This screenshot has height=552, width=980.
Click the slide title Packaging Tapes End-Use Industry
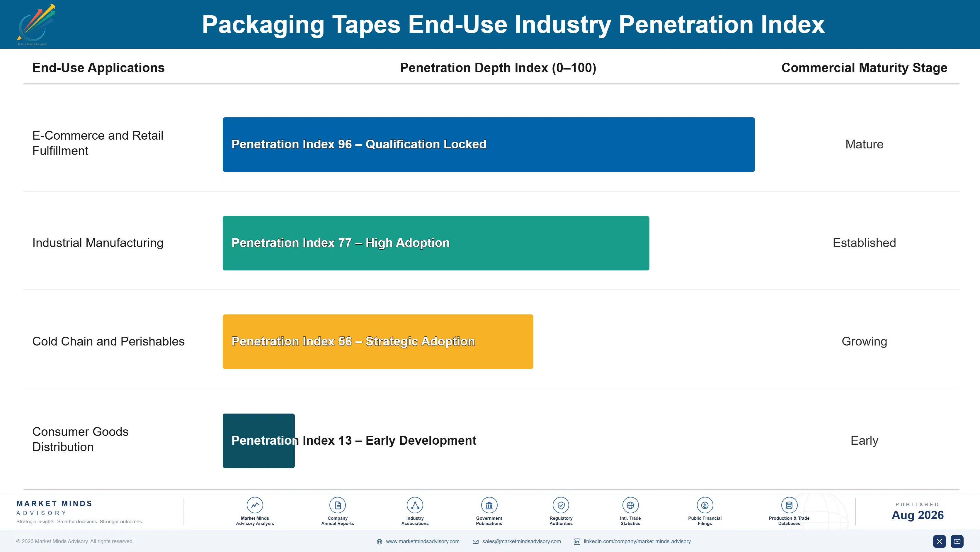(513, 25)
